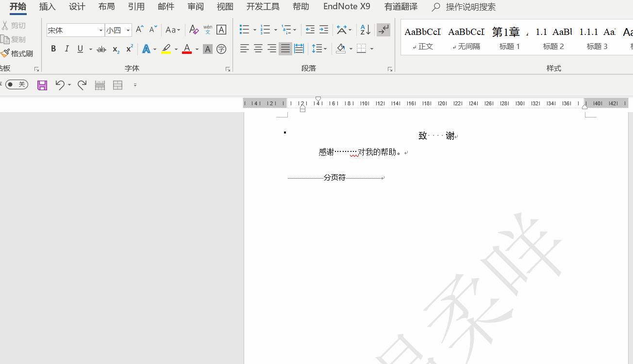
Task: Apply superscript formatting
Action: point(129,49)
